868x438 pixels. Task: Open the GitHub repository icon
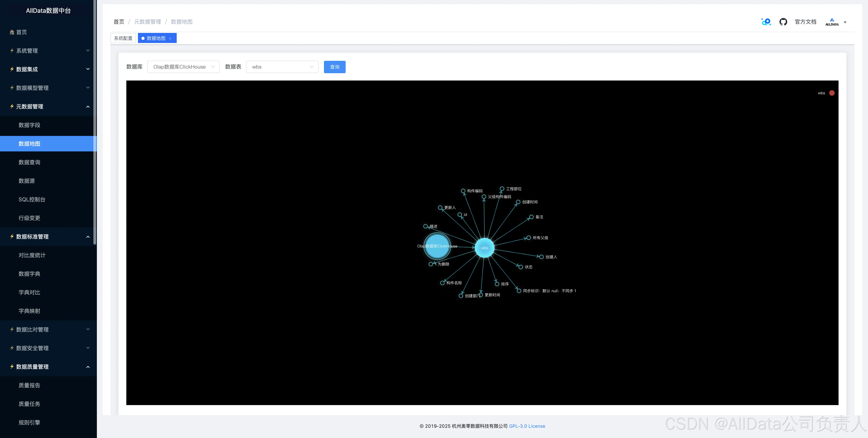tap(783, 22)
